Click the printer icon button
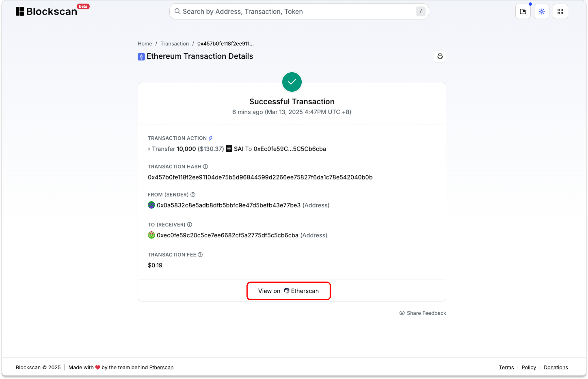This screenshot has height=379, width=588. click(440, 56)
